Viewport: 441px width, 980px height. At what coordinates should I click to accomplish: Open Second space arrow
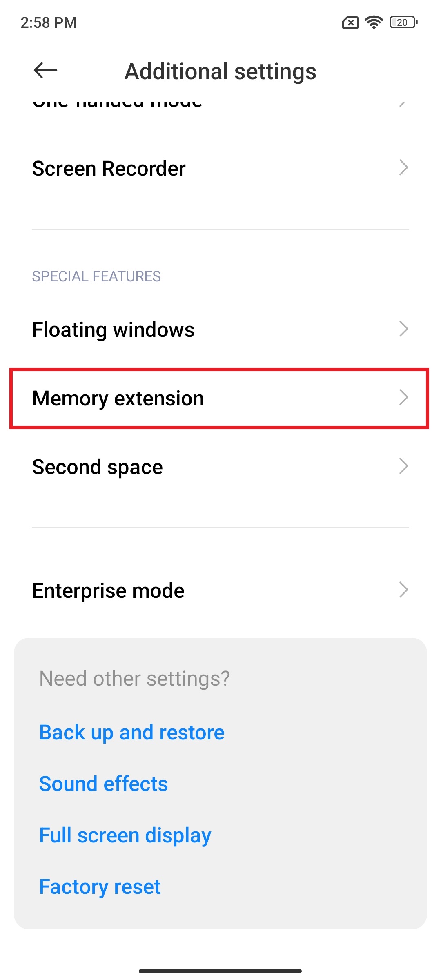(403, 466)
